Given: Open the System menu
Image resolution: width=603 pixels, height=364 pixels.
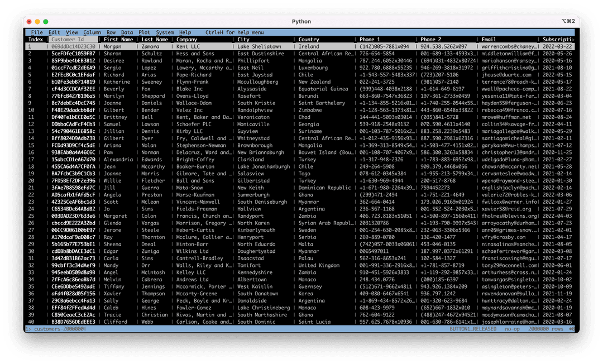Looking at the screenshot, I should click(x=165, y=32).
